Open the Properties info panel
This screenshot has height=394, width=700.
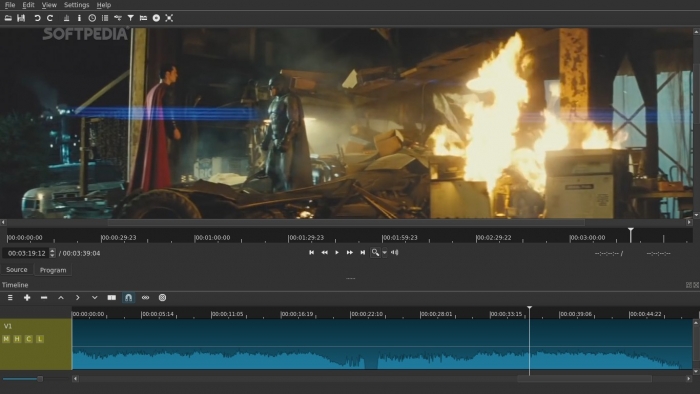click(79, 18)
